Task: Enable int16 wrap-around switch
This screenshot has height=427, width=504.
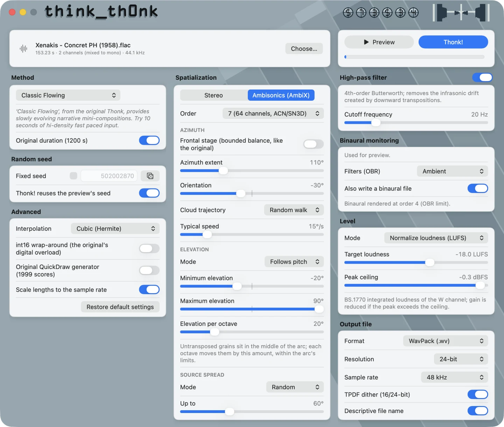Action: click(x=149, y=249)
